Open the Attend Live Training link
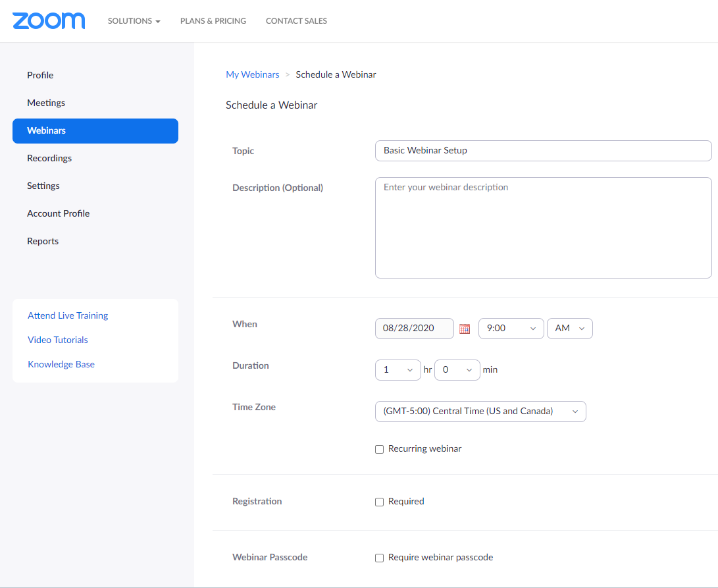718x588 pixels. (68, 315)
